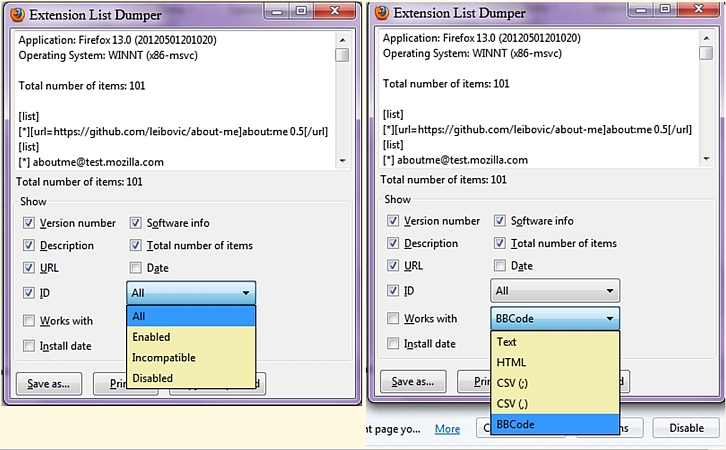Select Incompatible in the filter list

pyautogui.click(x=163, y=357)
